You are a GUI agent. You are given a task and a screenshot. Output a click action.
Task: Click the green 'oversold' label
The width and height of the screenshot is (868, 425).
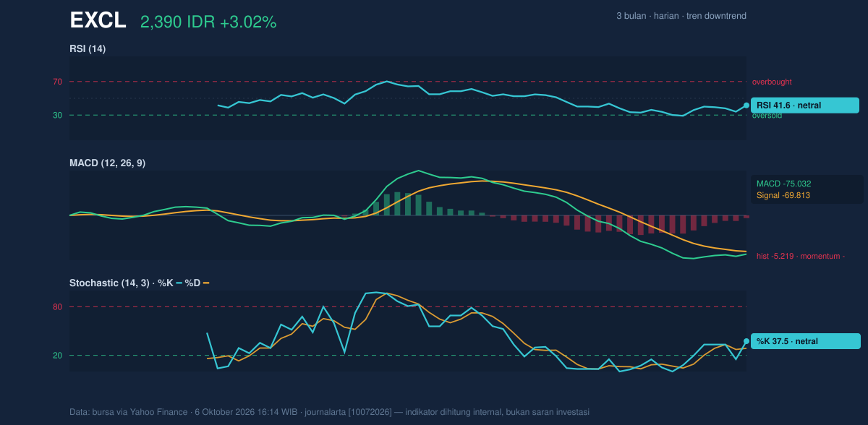pos(767,116)
